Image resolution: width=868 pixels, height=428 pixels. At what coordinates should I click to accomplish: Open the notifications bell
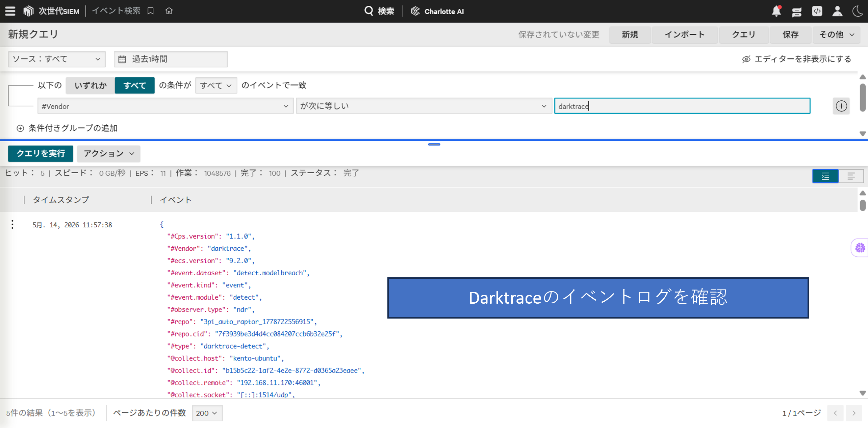click(x=776, y=11)
